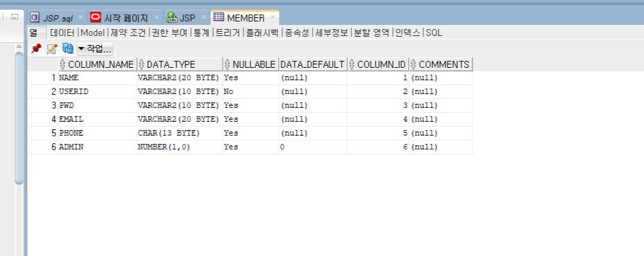644x256 pixels.
Task: Open the 데이터 subtab
Action: [62, 33]
